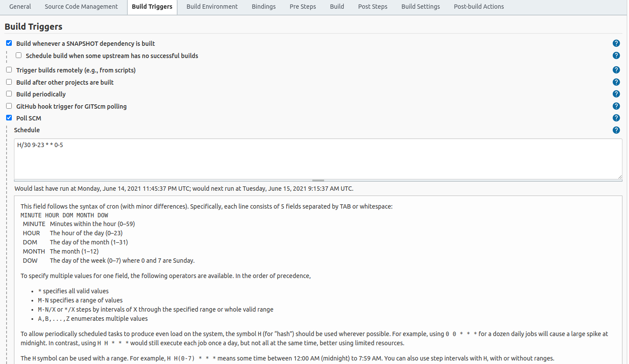Image resolution: width=629 pixels, height=364 pixels.
Task: Select the Pre Steps tab
Action: click(302, 7)
